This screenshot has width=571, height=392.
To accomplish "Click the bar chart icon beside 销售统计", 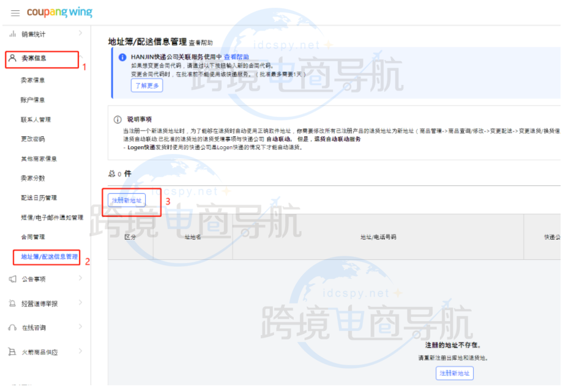I will pos(12,34).
